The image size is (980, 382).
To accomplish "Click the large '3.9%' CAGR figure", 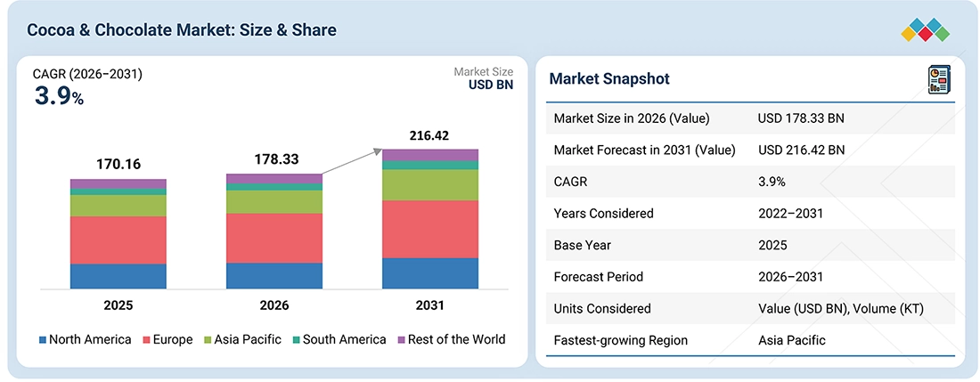I will pos(58,96).
